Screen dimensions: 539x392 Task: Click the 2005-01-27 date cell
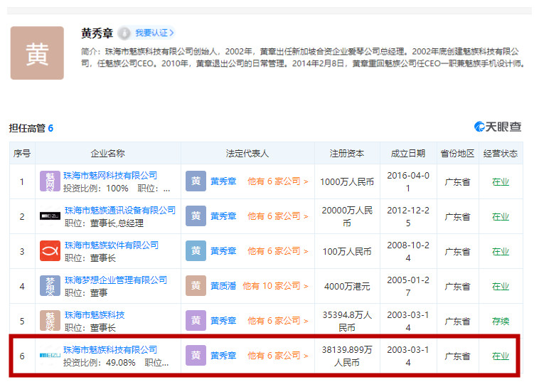408,287
